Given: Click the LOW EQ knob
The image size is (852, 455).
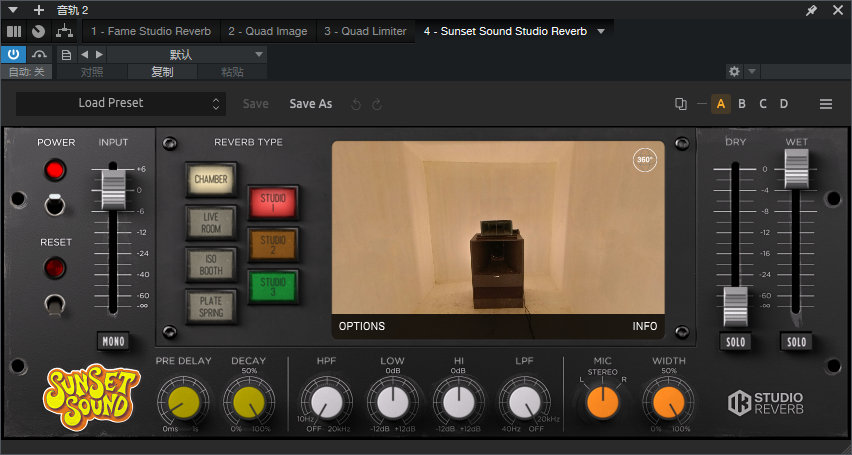Looking at the screenshot, I should pyautogui.click(x=392, y=403).
